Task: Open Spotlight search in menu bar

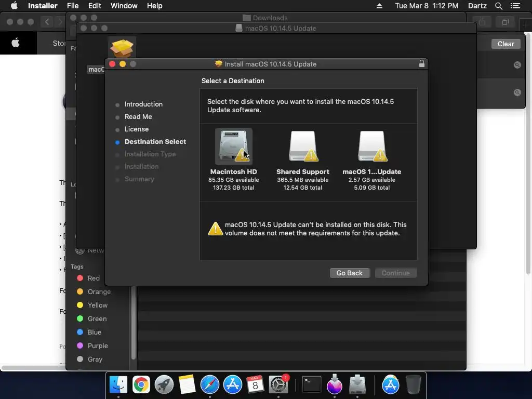Action: pos(498,6)
